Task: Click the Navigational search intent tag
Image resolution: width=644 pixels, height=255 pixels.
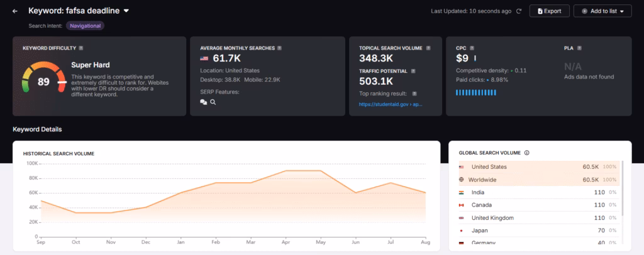Action: coord(85,26)
